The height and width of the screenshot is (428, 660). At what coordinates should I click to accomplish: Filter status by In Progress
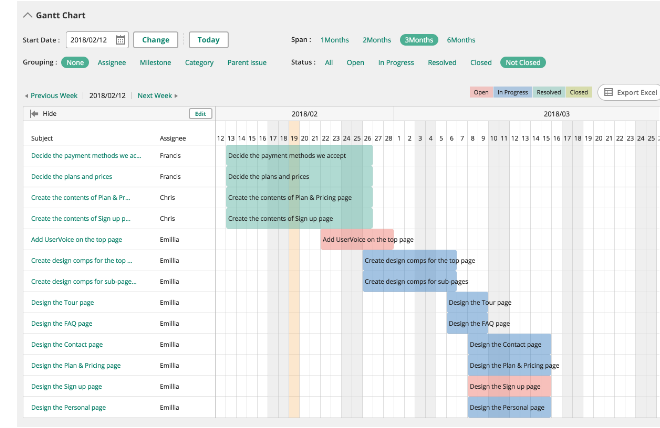pyautogui.click(x=396, y=63)
